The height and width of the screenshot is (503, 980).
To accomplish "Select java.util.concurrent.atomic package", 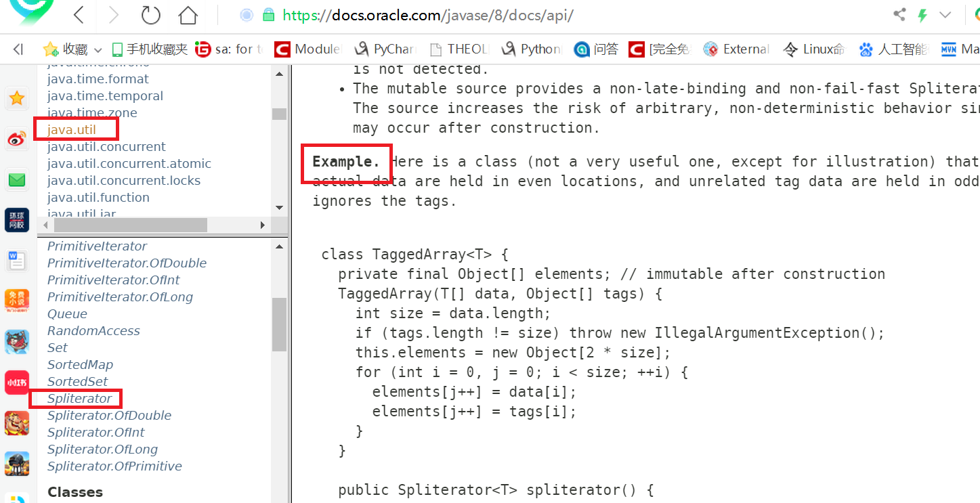I will point(129,164).
